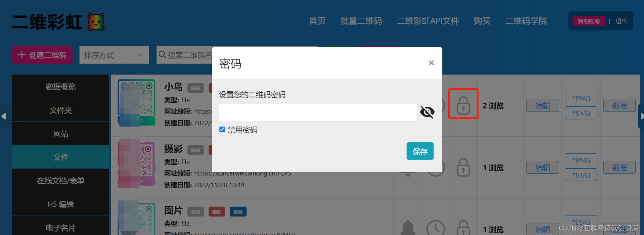Select 在线文档/表单 in sidebar
This screenshot has width=644, height=235.
61,181
